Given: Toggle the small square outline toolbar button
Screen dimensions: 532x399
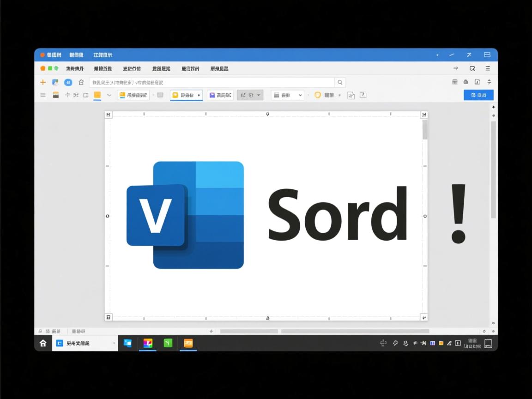Looking at the screenshot, I should pos(86,95).
